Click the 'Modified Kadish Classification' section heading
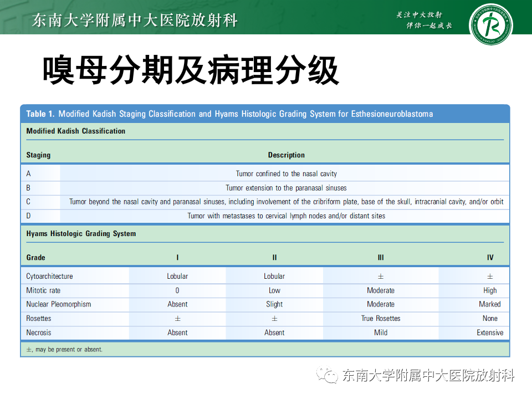 point(76,131)
